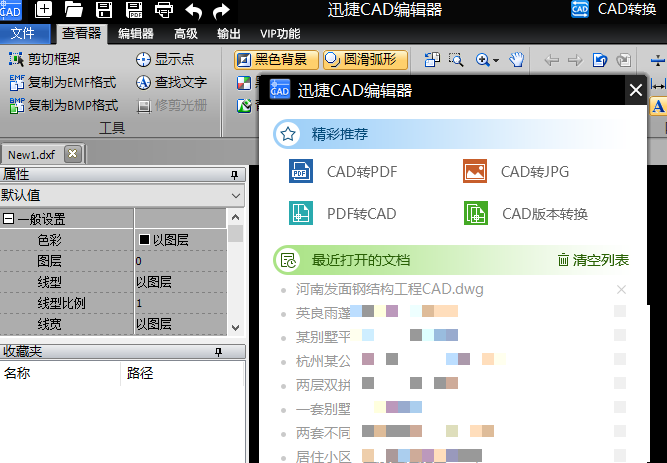The width and height of the screenshot is (667, 463).
Task: Open CAD转换 in the title bar
Action: (614, 9)
